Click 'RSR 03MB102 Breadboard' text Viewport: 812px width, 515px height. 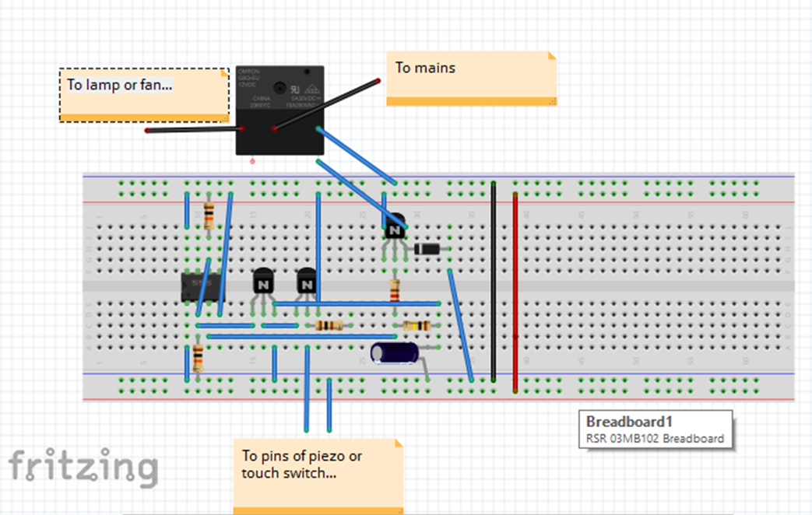(655, 439)
